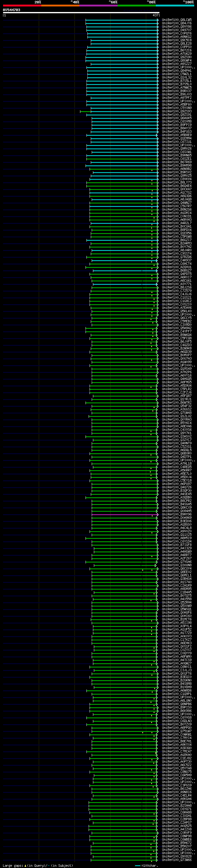This screenshot has height=868, width=197.
Task: Select hit UniRef100_C5WZL1
Action: pyautogui.click(x=177, y=74)
